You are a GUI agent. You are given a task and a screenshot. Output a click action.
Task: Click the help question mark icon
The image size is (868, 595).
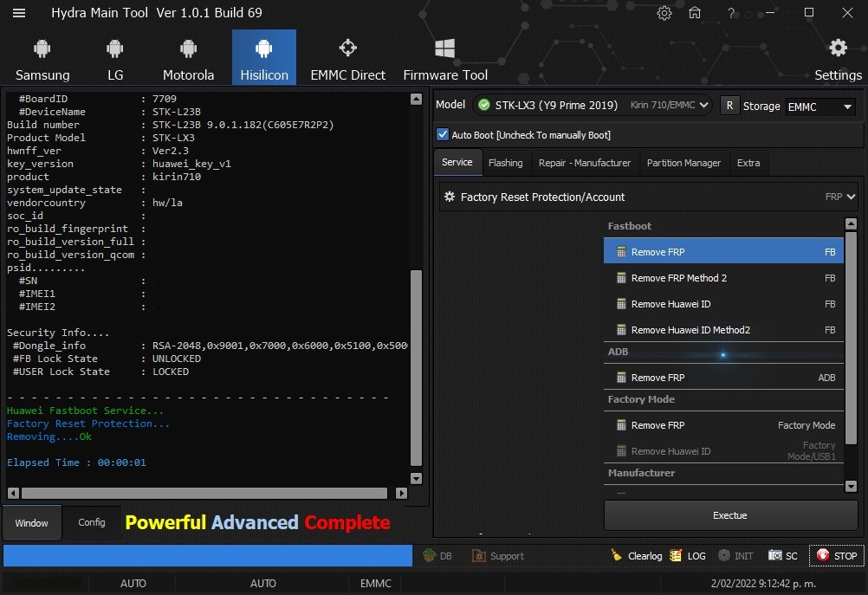click(731, 13)
